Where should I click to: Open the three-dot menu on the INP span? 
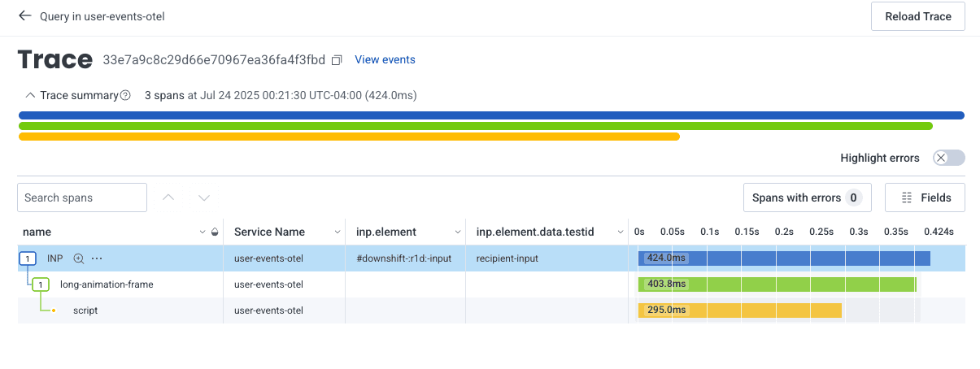pos(97,258)
